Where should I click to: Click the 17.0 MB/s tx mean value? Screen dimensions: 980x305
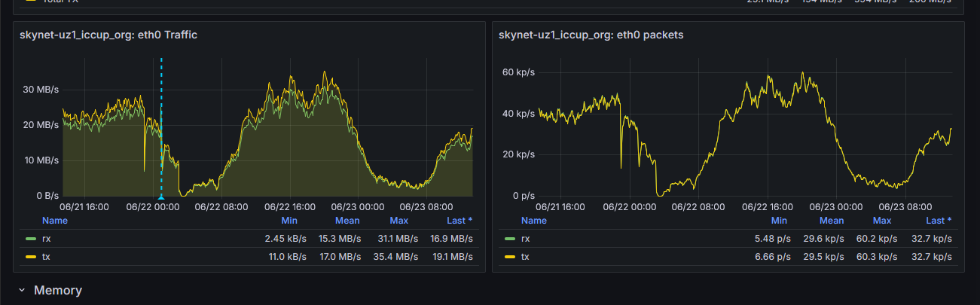click(340, 257)
